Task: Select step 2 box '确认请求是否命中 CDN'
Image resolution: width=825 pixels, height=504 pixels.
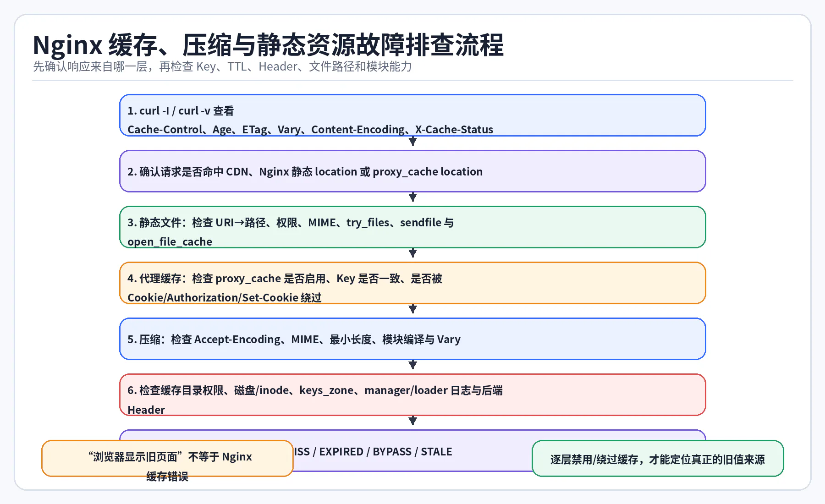Action: [x=412, y=171]
